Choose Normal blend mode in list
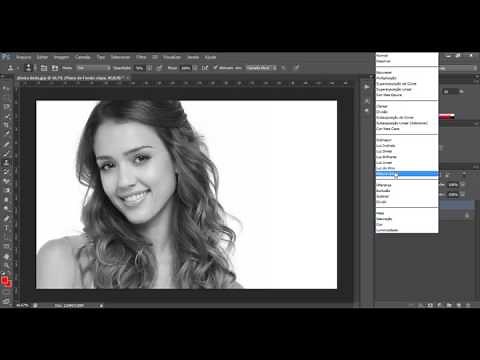Viewport: 480px width, 360px height. pos(407,56)
